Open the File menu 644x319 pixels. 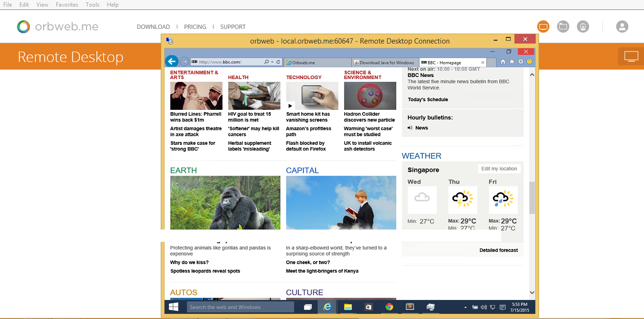coord(8,5)
